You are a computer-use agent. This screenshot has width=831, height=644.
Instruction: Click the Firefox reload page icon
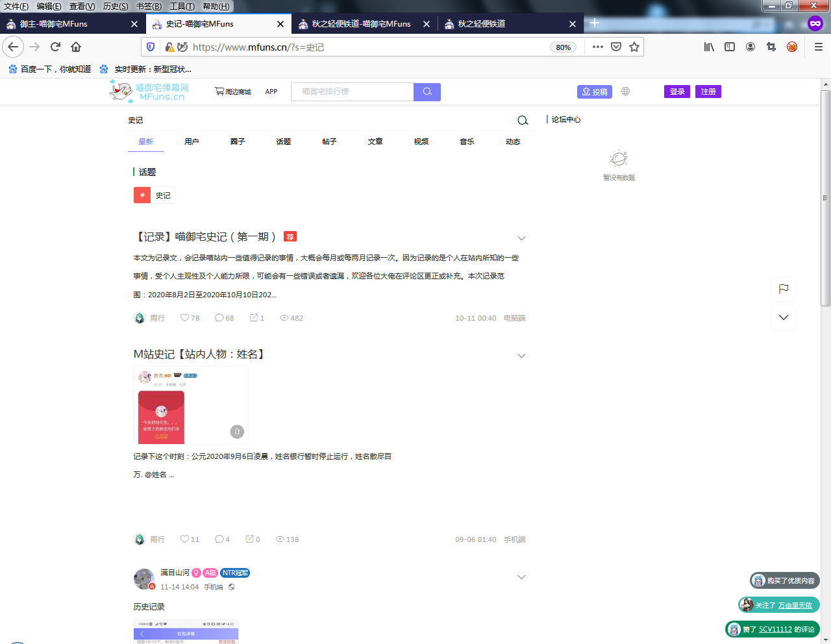point(55,47)
